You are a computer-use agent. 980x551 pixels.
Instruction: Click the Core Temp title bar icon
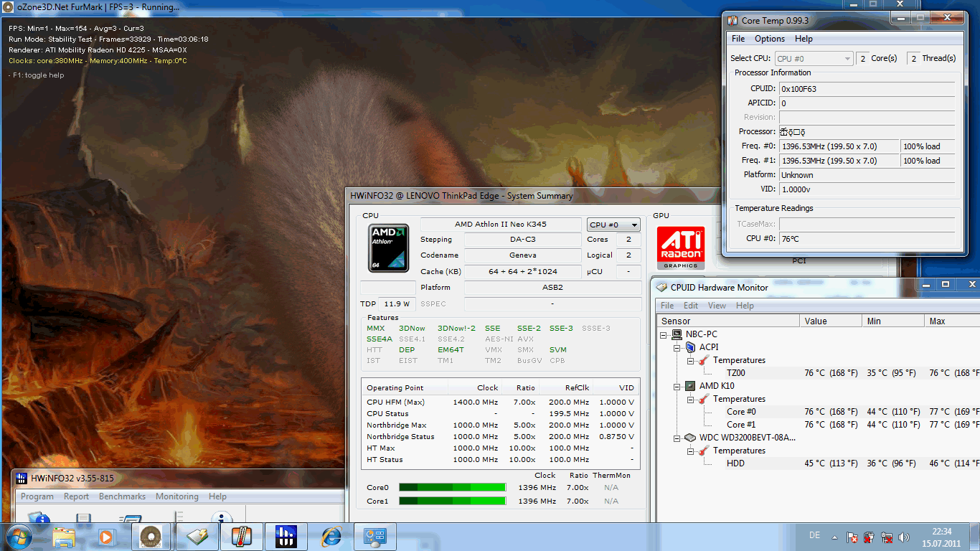732,21
